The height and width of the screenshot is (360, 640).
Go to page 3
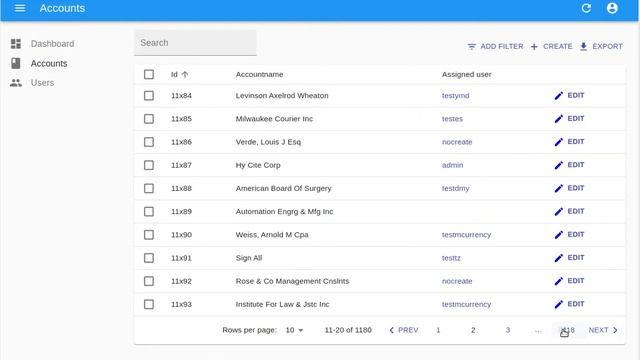pos(508,330)
